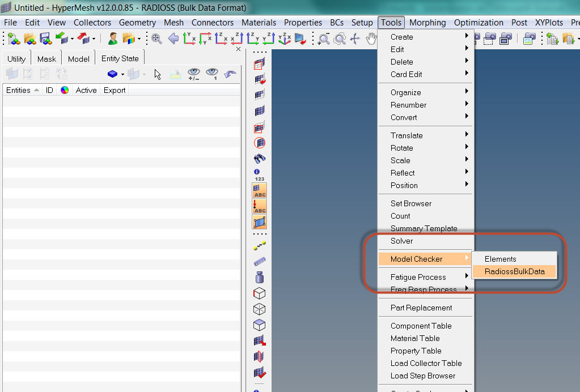Select the XY top plane view icon
Screen dimensions: 580x392
[x=189, y=39]
